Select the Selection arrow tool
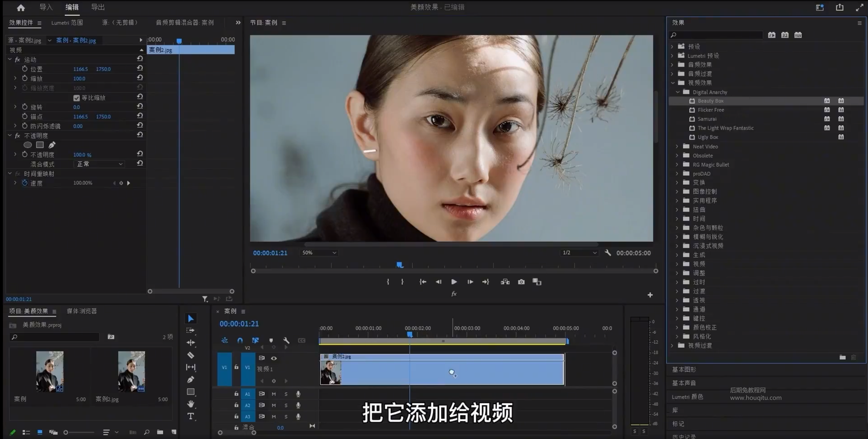 [190, 319]
